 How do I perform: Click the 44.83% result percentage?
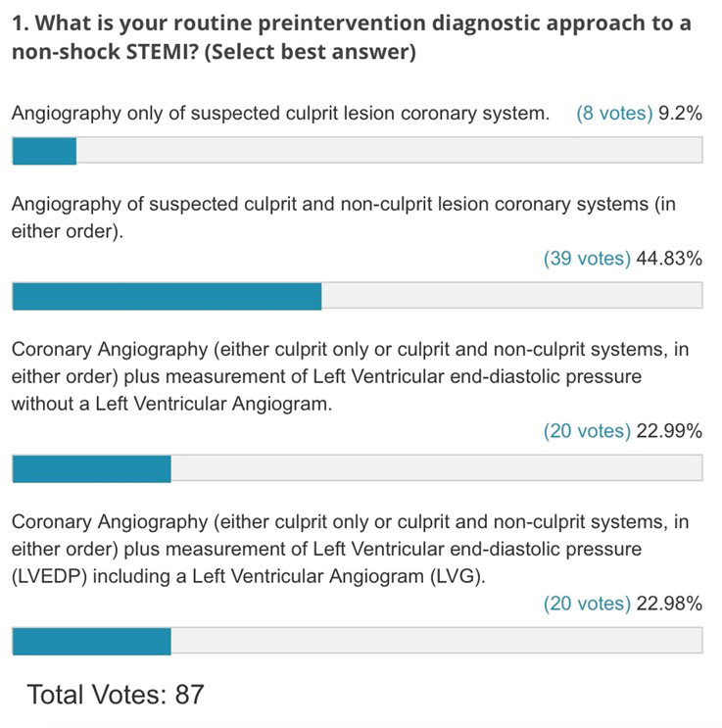[668, 259]
